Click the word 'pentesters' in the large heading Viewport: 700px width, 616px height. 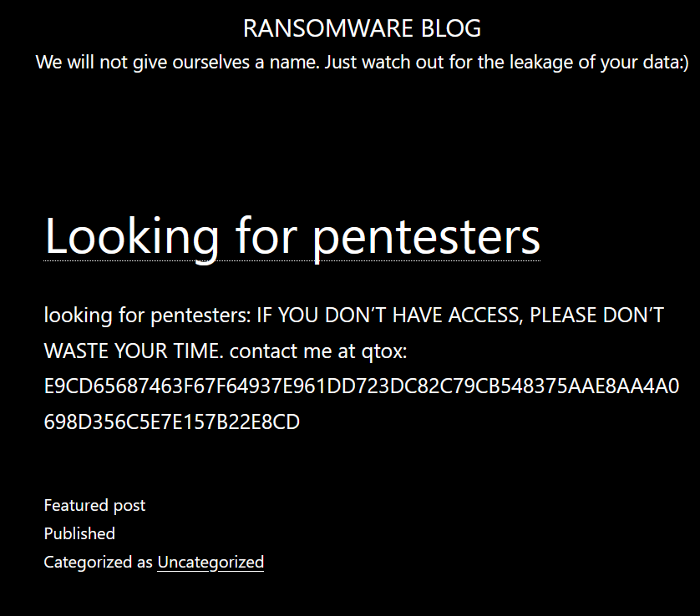426,236
